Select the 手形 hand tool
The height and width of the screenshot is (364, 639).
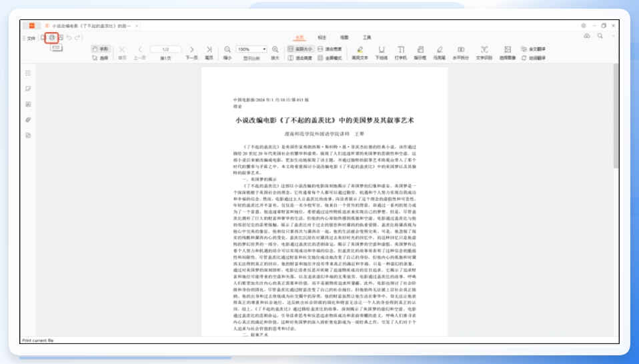coord(100,49)
